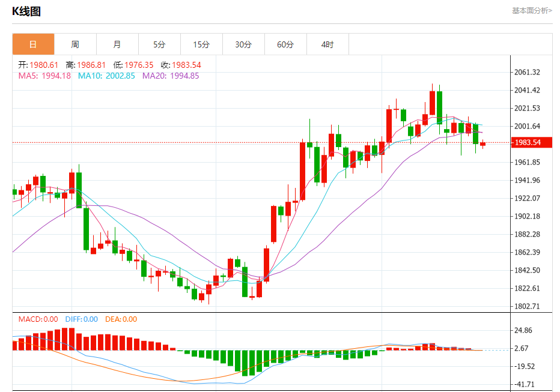Image resolution: width=560 pixels, height=392 pixels.
Task: Select the 日 daily chart tab
Action: pyautogui.click(x=33, y=44)
